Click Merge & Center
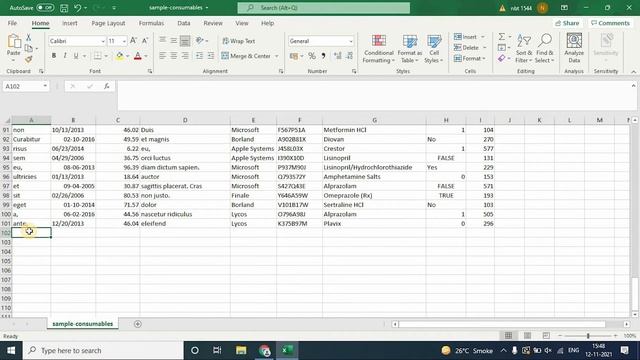640x360 pixels. 246,56
